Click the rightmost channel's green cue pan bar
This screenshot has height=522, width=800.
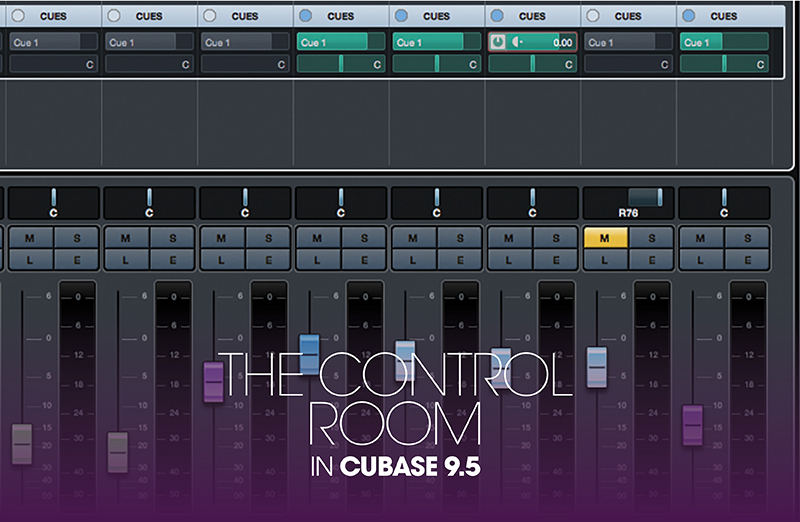pyautogui.click(x=724, y=64)
